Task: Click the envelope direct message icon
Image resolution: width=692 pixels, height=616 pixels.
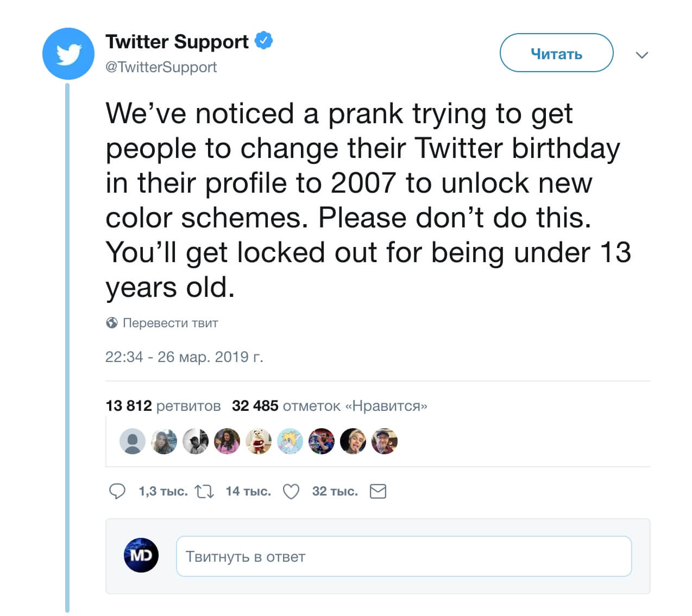Action: [x=378, y=492]
